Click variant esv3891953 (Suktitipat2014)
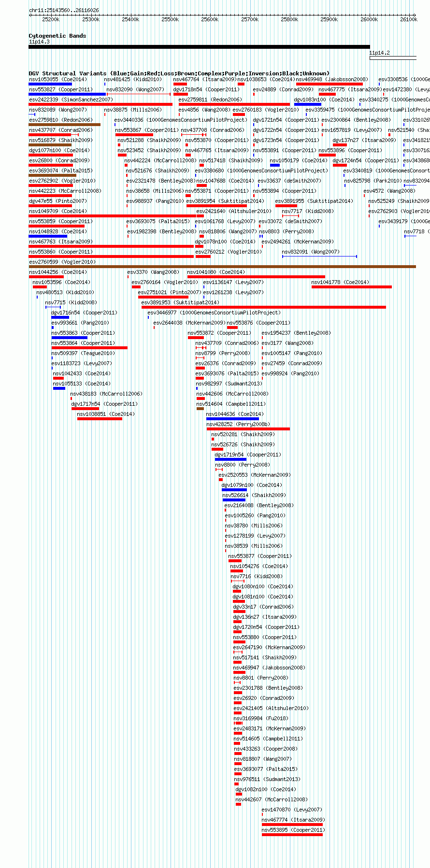Image resolution: width=430 pixels, height=868 pixels. coord(180,302)
